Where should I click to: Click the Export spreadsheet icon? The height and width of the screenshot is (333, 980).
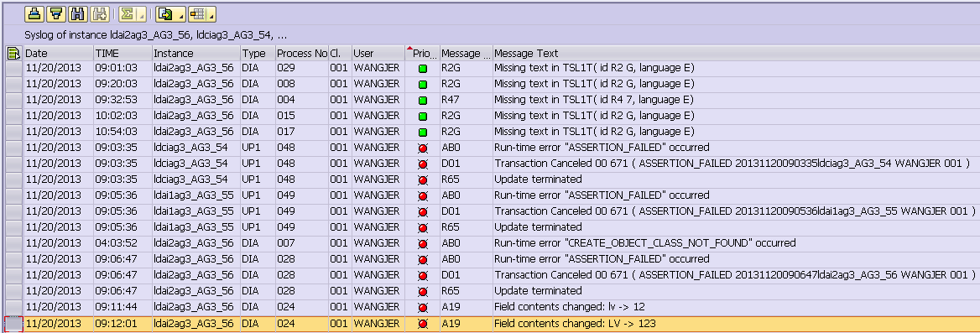[166, 13]
